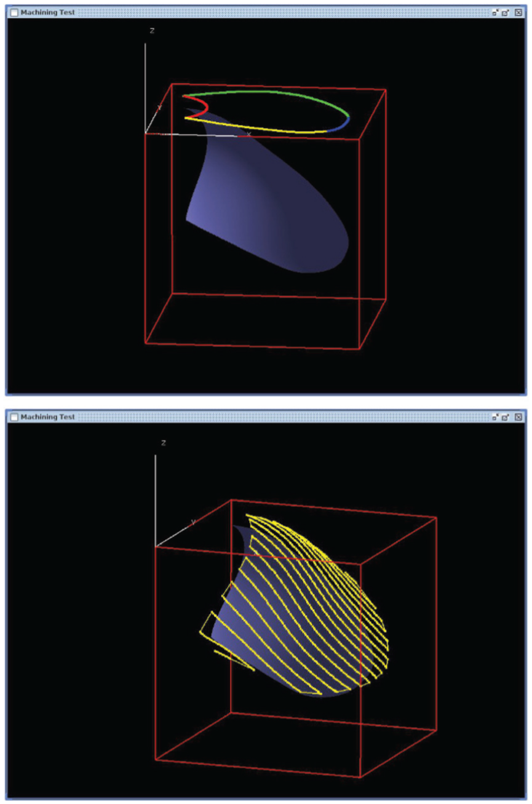Viewport: 532px width, 804px height.
Task: Click the top Machining Test window icon
Action: (x=14, y=12)
